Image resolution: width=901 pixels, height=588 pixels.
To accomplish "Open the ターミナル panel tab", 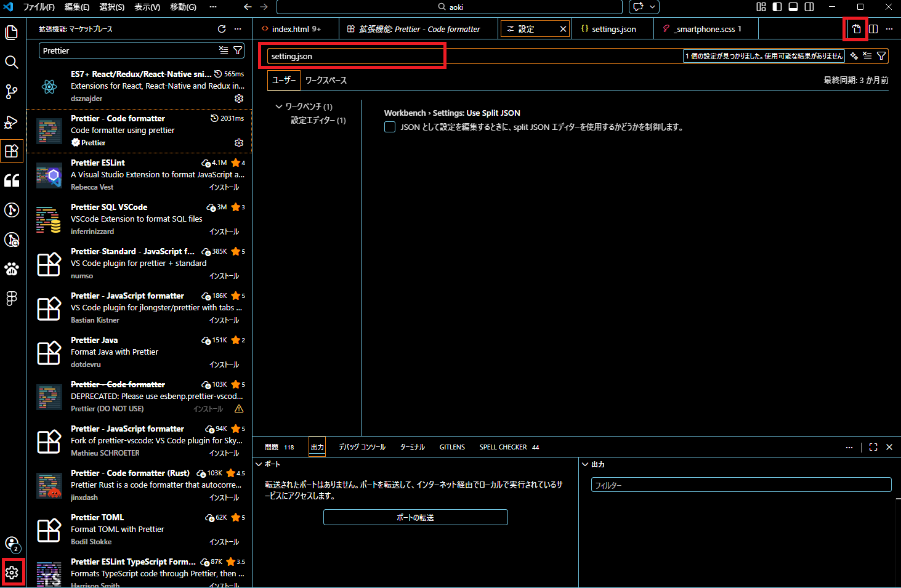I will pyautogui.click(x=412, y=447).
